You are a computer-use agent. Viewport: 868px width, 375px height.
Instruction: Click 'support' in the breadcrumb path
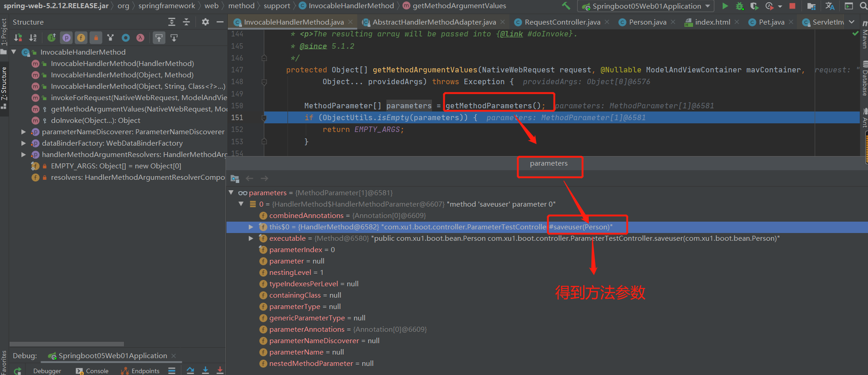(x=277, y=6)
